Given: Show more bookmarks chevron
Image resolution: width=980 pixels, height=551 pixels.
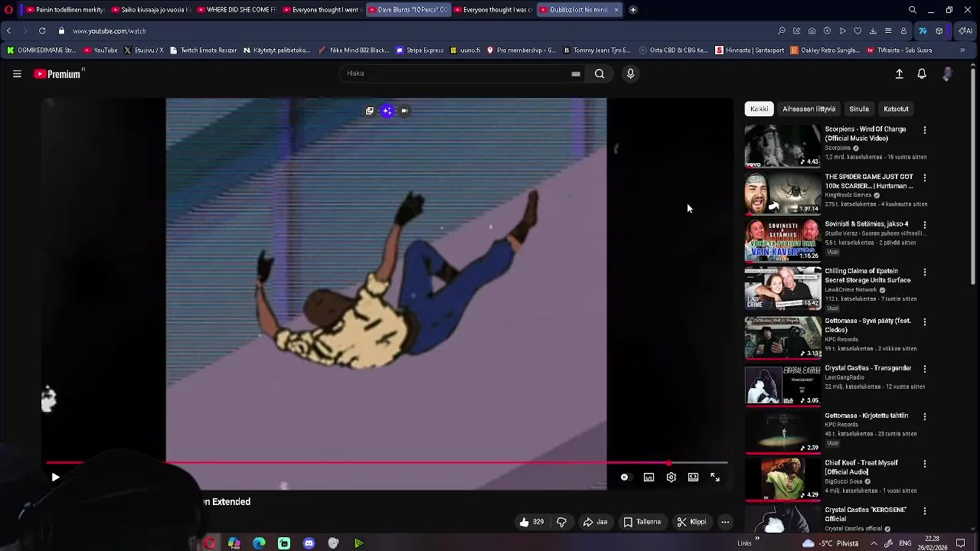Looking at the screenshot, I should click(962, 51).
